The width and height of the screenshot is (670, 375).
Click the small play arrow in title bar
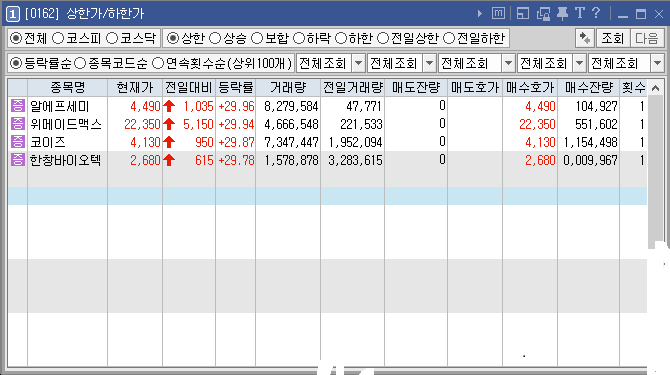480,14
